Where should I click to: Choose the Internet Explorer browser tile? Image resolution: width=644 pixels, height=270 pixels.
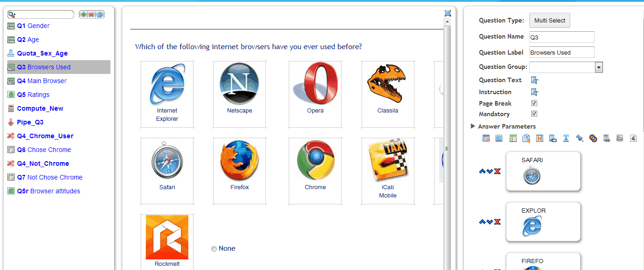click(x=167, y=94)
